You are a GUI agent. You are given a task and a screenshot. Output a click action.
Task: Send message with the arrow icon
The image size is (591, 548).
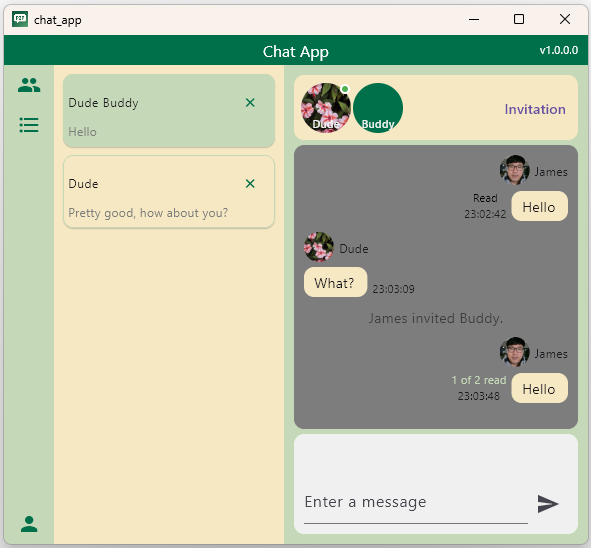tap(548, 504)
